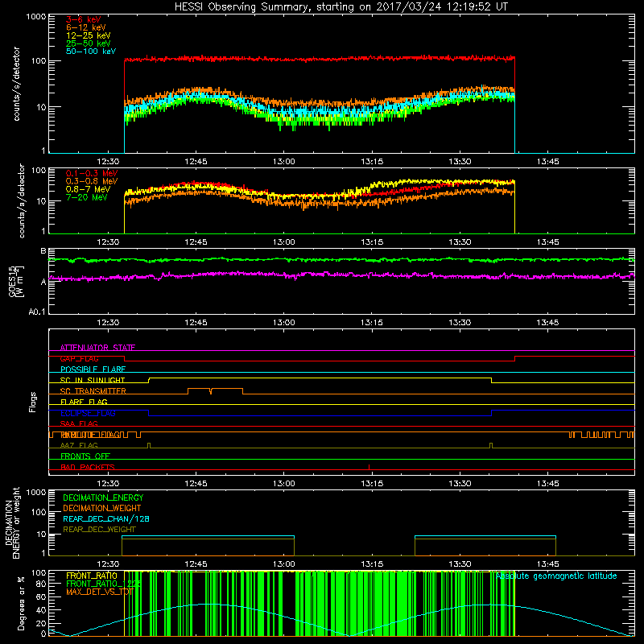Viewport: 644px width, 644px height.
Task: Click 13:45 time label under keV panel
Action: [547, 162]
